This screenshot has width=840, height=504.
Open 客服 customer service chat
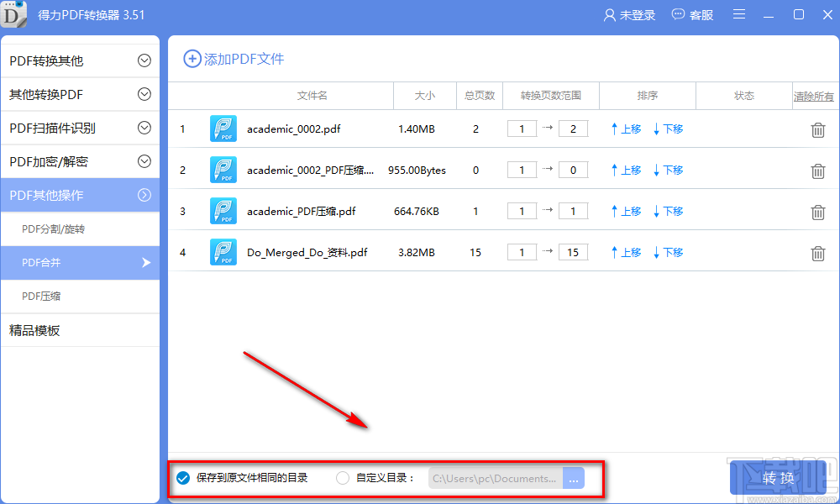click(693, 15)
